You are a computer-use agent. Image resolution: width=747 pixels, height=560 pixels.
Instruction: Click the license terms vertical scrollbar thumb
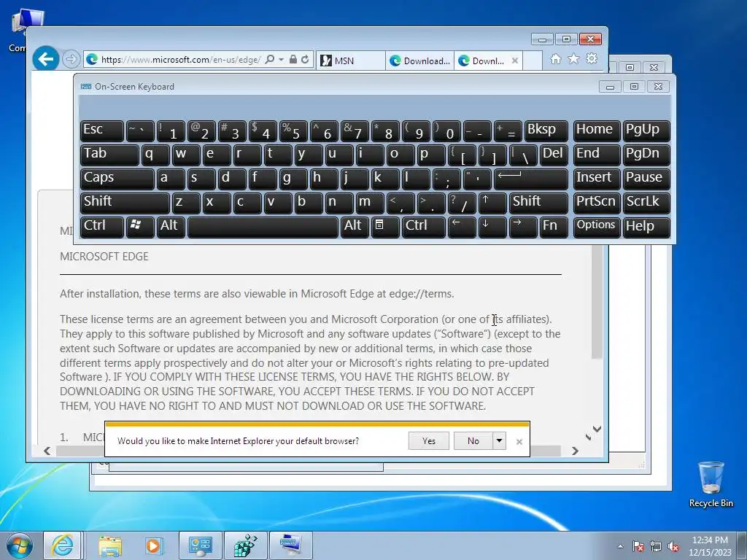(597, 302)
